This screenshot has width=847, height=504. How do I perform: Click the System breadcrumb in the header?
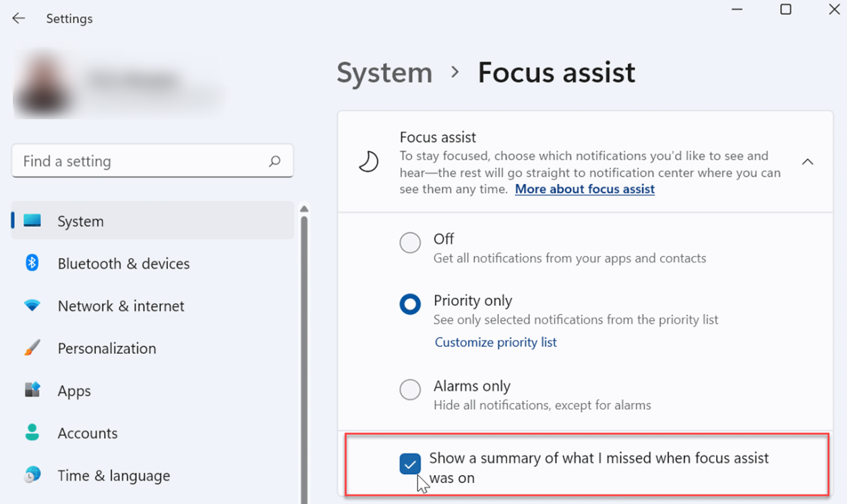tap(384, 72)
